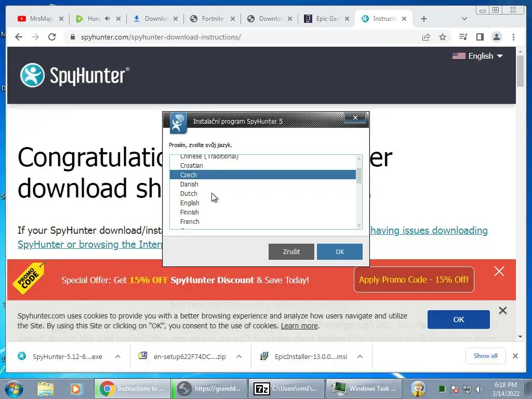The image size is (532, 399).
Task: Click Show all downloads button
Action: 486,355
